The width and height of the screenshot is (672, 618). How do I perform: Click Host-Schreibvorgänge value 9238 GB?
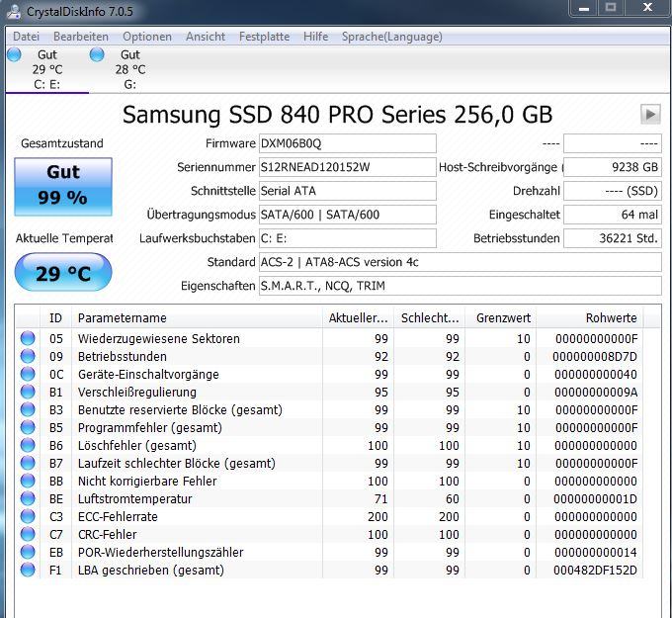(x=613, y=167)
